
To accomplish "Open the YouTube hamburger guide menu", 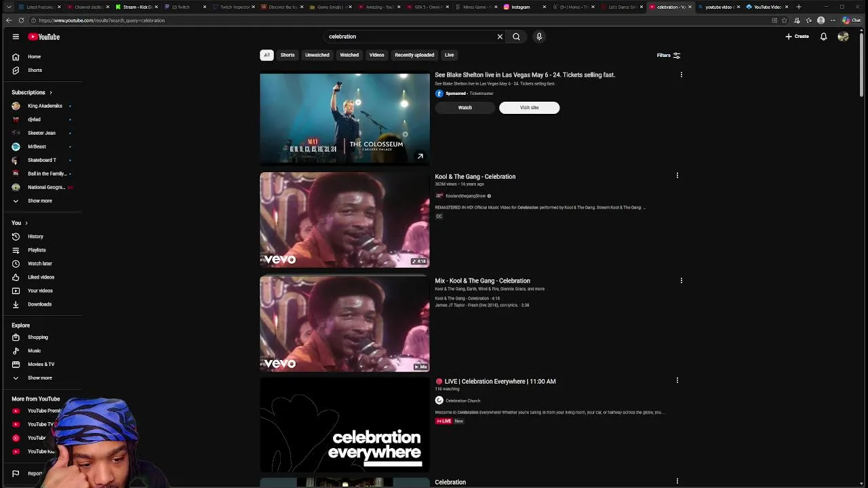I will (x=16, y=37).
